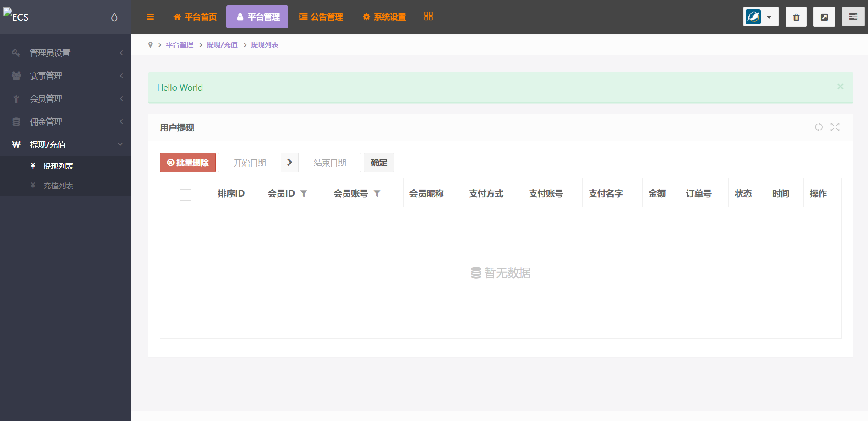The width and height of the screenshot is (868, 421).
Task: Expand 会员管理 sidebar menu
Action: (x=66, y=98)
